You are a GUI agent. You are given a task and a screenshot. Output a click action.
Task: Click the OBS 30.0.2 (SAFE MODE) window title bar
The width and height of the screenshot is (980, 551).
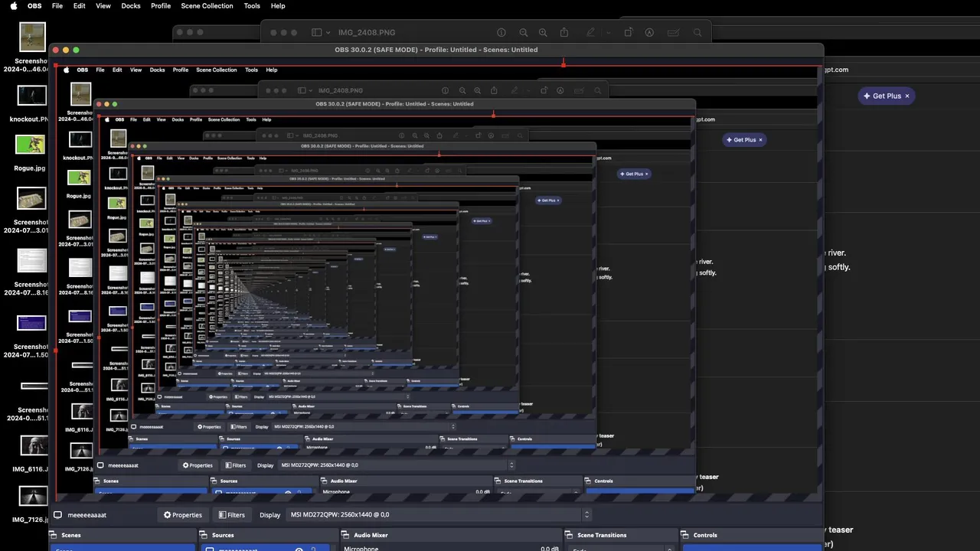point(436,50)
